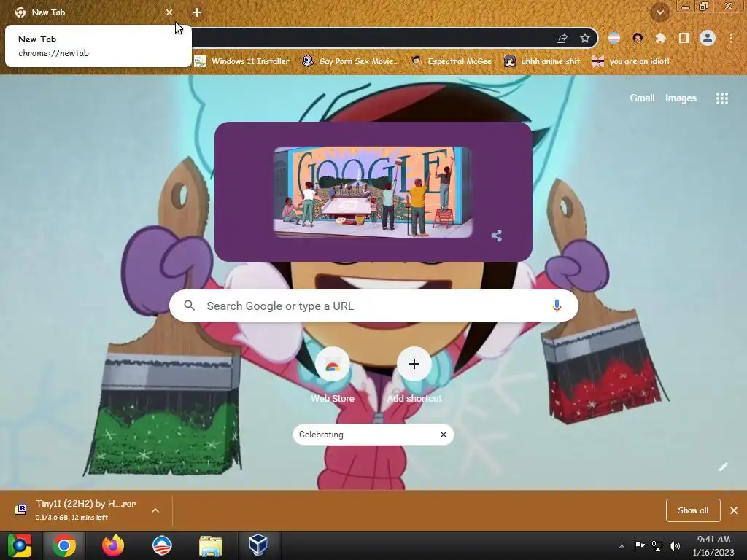
Task: Click the Google Doodle image
Action: pos(373,192)
